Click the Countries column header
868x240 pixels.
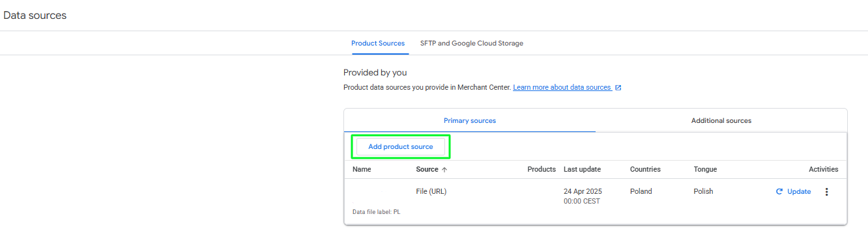[x=645, y=169]
